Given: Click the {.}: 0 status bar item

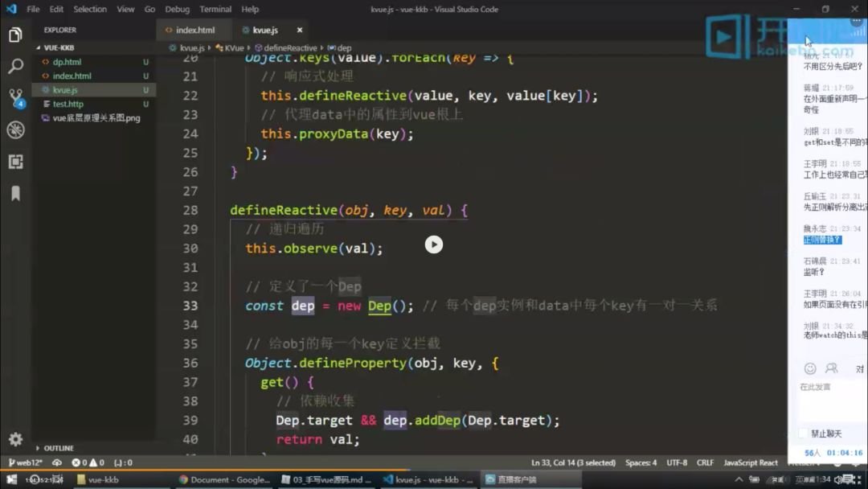Looking at the screenshot, I should (123, 462).
